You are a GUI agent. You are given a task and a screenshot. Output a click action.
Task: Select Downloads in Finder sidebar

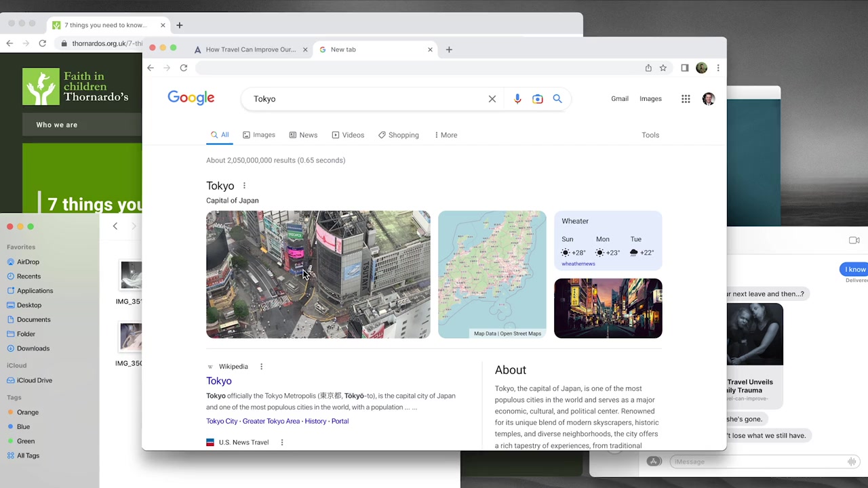click(33, 348)
